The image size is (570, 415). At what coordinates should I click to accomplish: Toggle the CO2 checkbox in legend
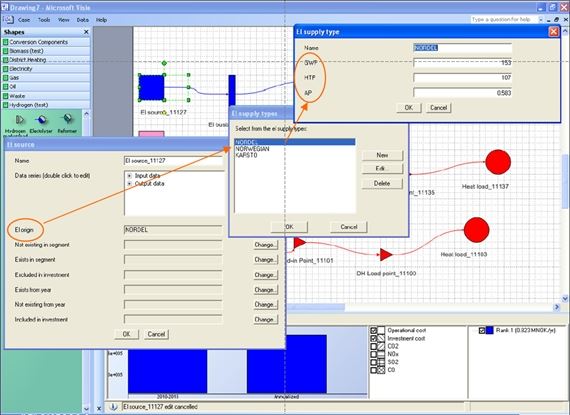373,346
